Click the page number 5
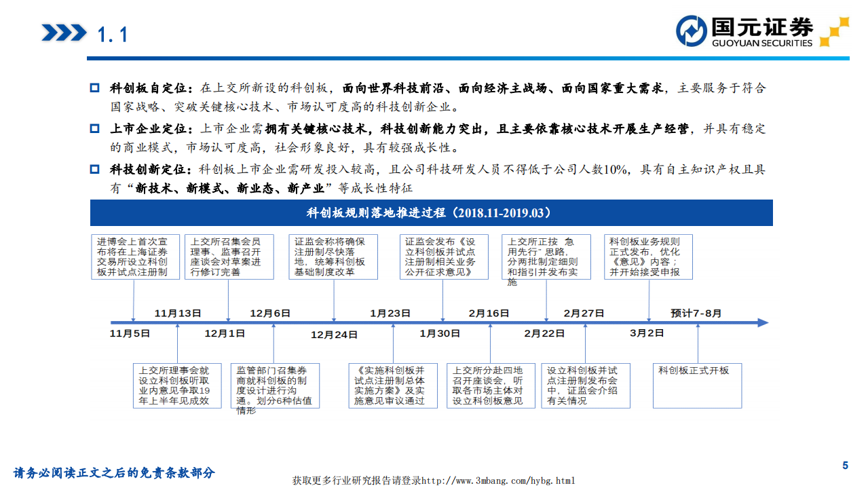The width and height of the screenshot is (868, 488). [845, 465]
